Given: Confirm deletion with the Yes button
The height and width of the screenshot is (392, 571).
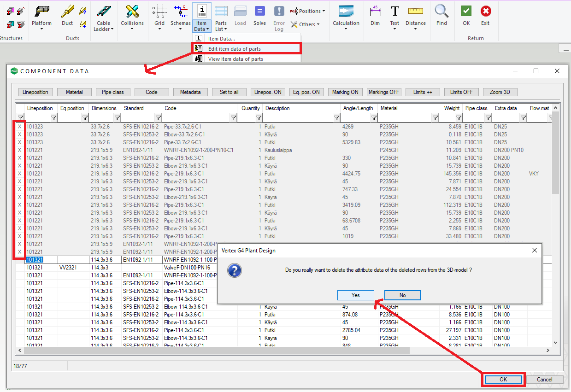Looking at the screenshot, I should click(x=355, y=295).
